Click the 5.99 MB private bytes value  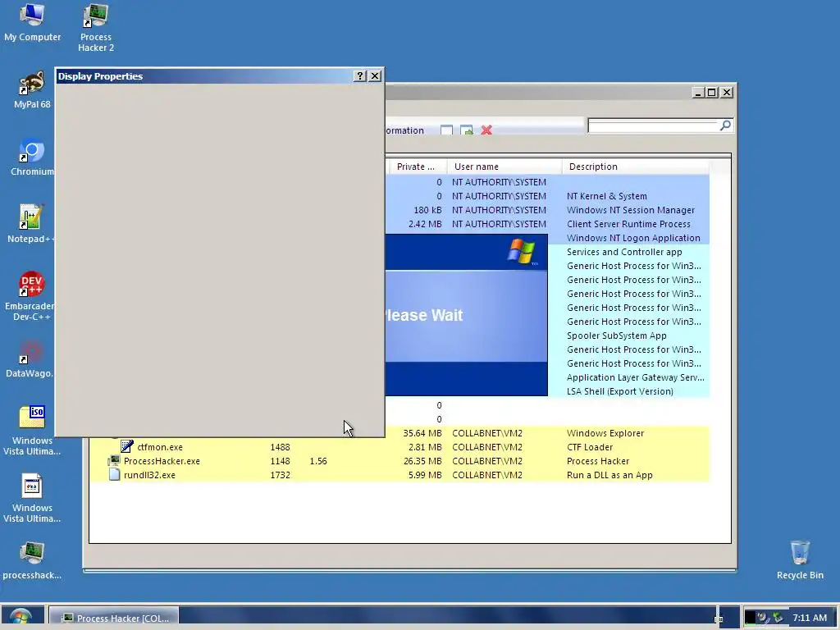425,475
